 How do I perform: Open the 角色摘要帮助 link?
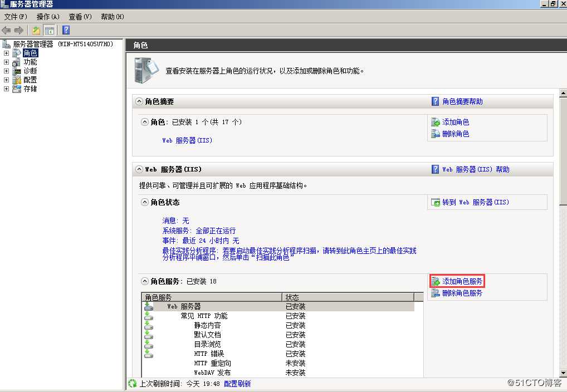pos(462,101)
